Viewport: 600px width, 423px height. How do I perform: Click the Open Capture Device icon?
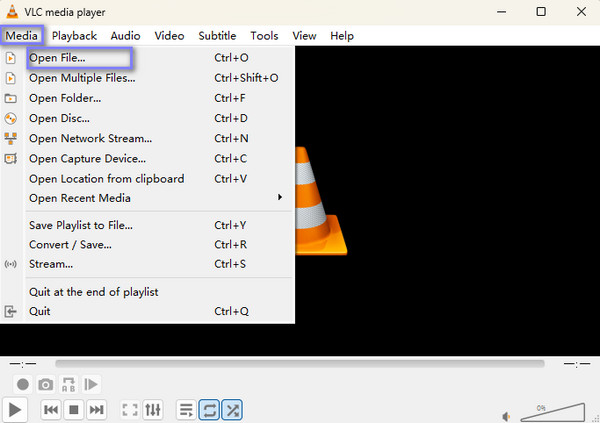click(x=11, y=158)
